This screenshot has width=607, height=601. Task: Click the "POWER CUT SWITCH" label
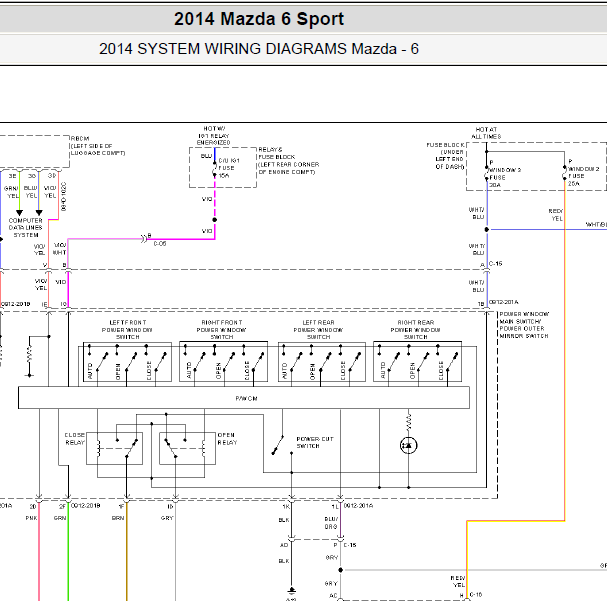click(x=315, y=442)
